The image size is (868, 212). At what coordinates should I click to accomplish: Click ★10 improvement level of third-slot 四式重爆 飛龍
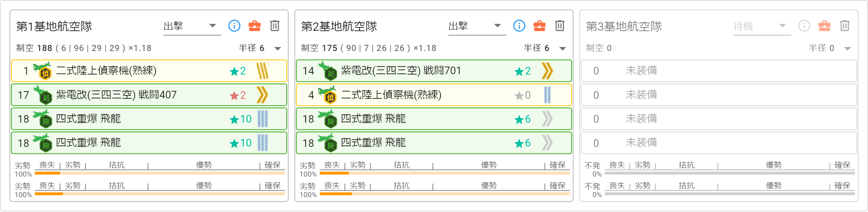(241, 119)
